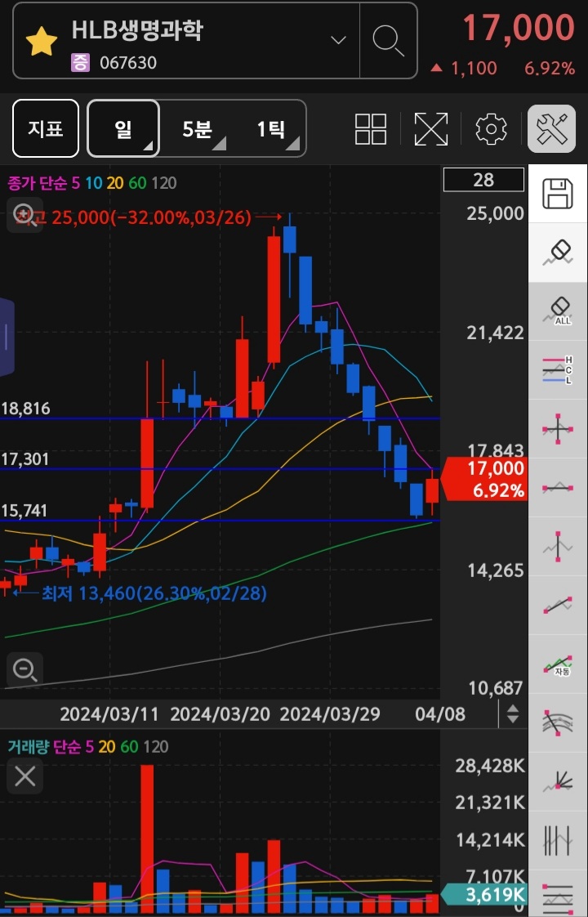Screen dimensions: 588x917
Task: Select the horizontal retracement lines tool
Action: [558, 895]
